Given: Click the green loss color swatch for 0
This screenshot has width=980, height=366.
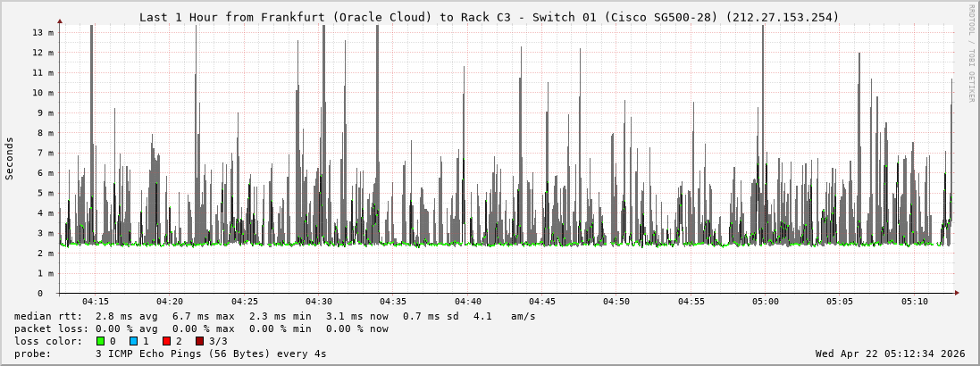Looking at the screenshot, I should (x=100, y=341).
